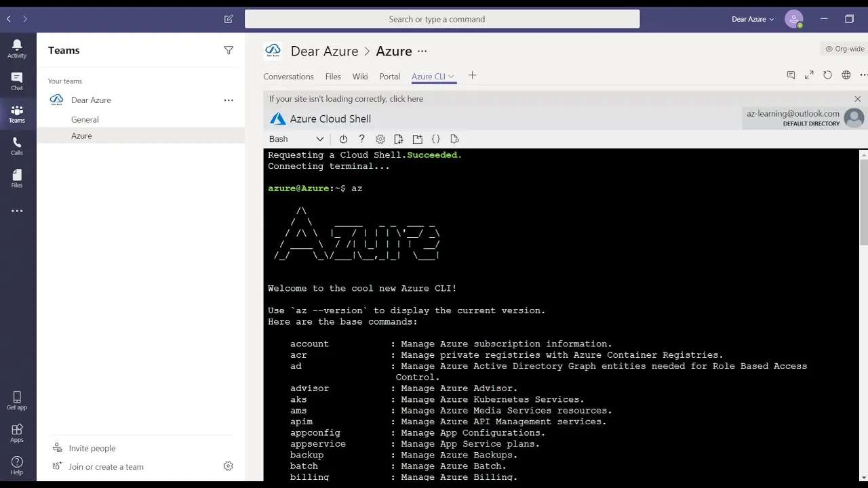Switch to the Files tab
868x488 pixels.
(x=333, y=77)
